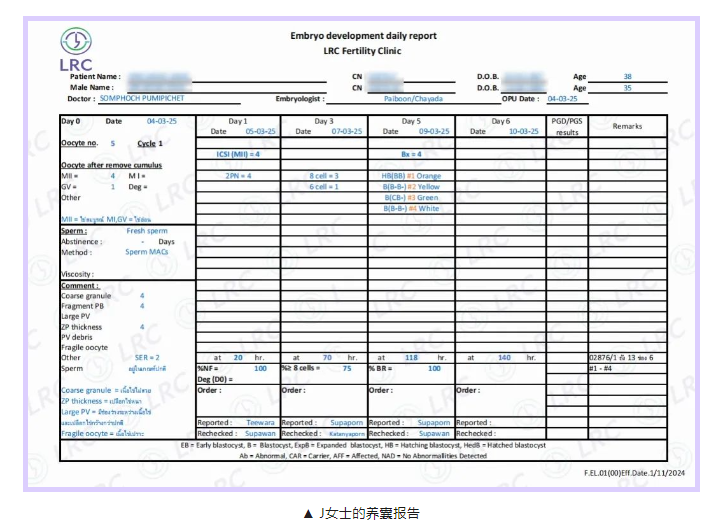Click the 'Comment :' heading
The image size is (709, 530).
[80, 286]
